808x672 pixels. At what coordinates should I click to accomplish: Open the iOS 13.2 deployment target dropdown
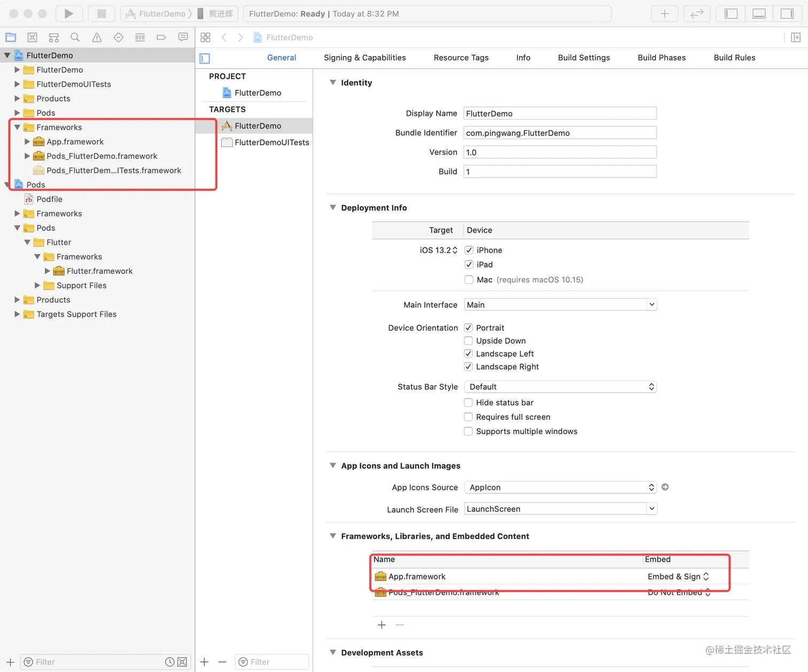click(x=439, y=250)
